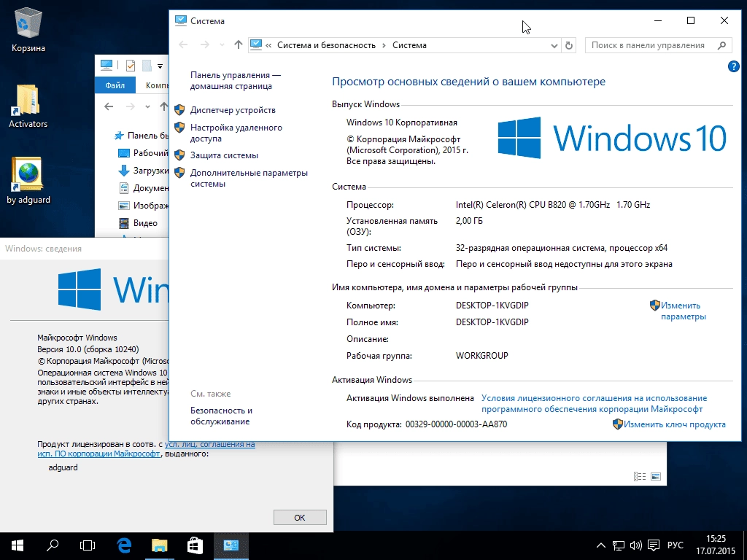Click the shield icon beside 'Диспетчер устройств'
Screen dimensions: 747x560
tap(179, 110)
